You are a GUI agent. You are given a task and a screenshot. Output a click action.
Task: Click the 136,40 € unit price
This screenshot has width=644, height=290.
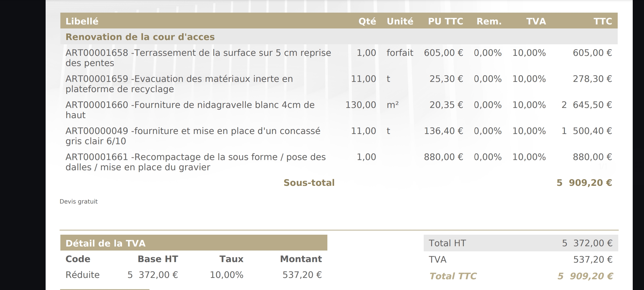point(443,131)
